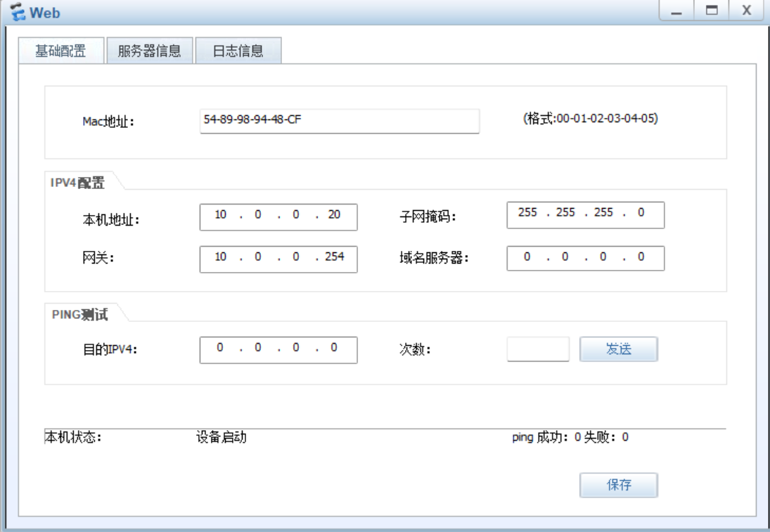This screenshot has width=770, height=532.
Task: Click the 次数 count input box
Action: point(538,349)
